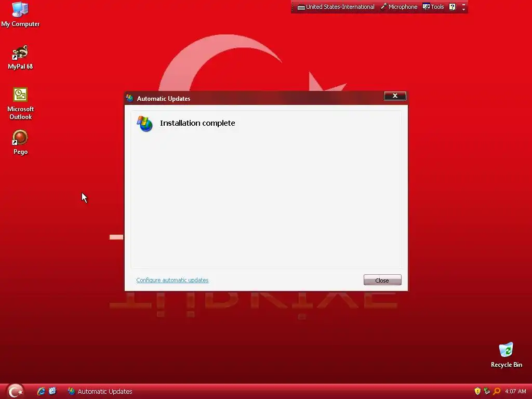Screen dimensions: 532x399
Task: Open the Recycle Bin
Action: [506, 355]
